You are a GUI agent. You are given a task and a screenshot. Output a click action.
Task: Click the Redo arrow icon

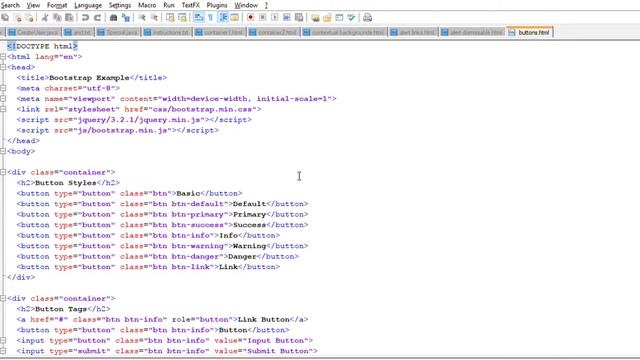(97, 18)
